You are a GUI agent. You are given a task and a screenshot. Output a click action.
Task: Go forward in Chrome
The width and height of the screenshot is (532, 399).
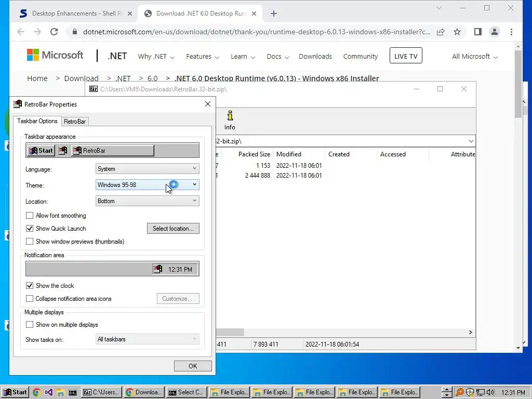(37, 32)
